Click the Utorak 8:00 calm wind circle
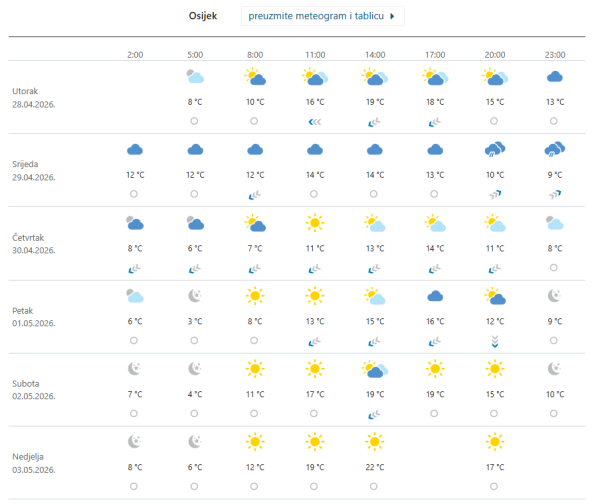This screenshot has height=504, width=600. [x=255, y=121]
